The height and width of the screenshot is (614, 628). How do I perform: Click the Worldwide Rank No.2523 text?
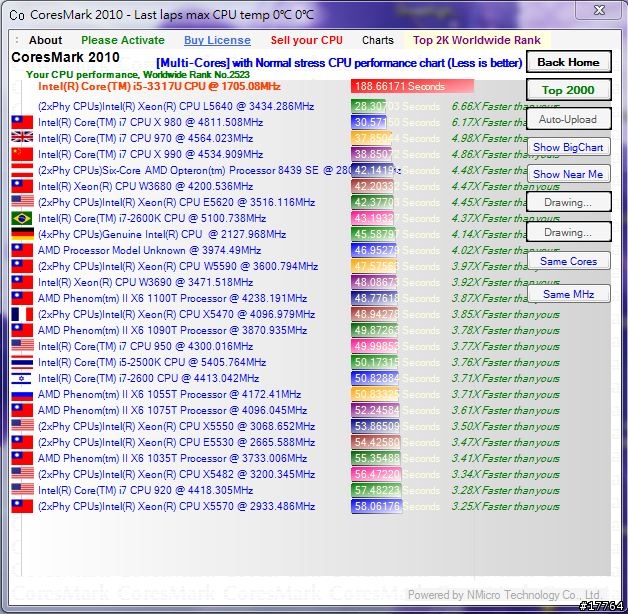pos(196,75)
